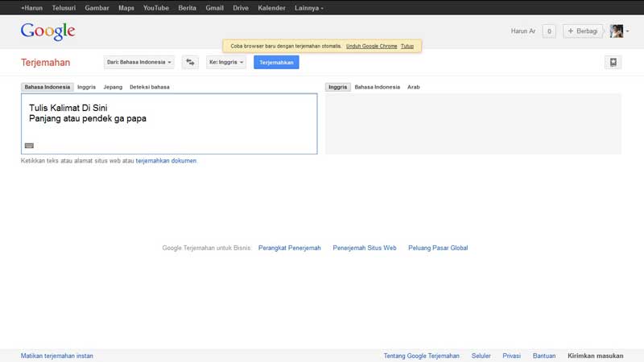
Task: Open Berita in top bar
Action: [x=188, y=8]
